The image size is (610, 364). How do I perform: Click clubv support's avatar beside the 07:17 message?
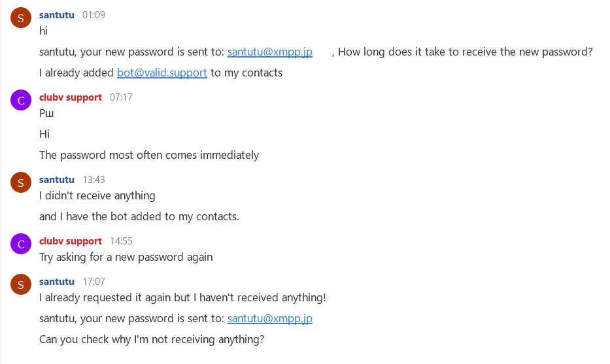[x=21, y=100]
